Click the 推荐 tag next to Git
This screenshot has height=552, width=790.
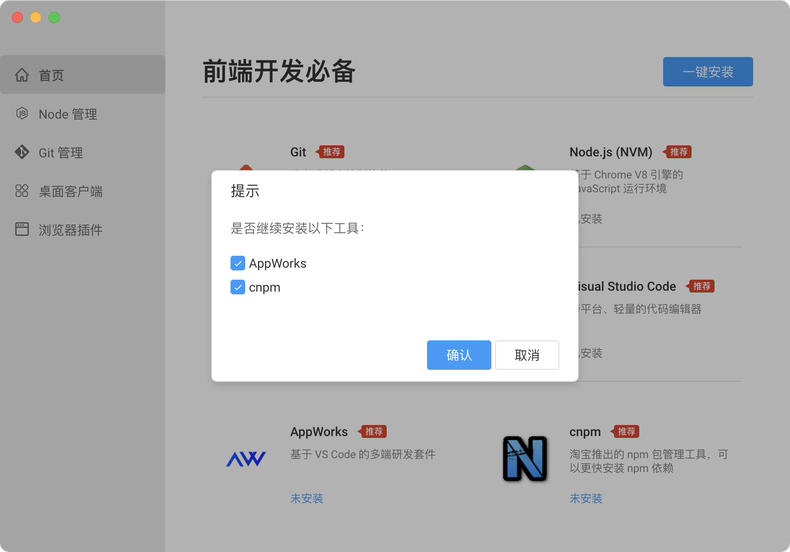pyautogui.click(x=331, y=152)
